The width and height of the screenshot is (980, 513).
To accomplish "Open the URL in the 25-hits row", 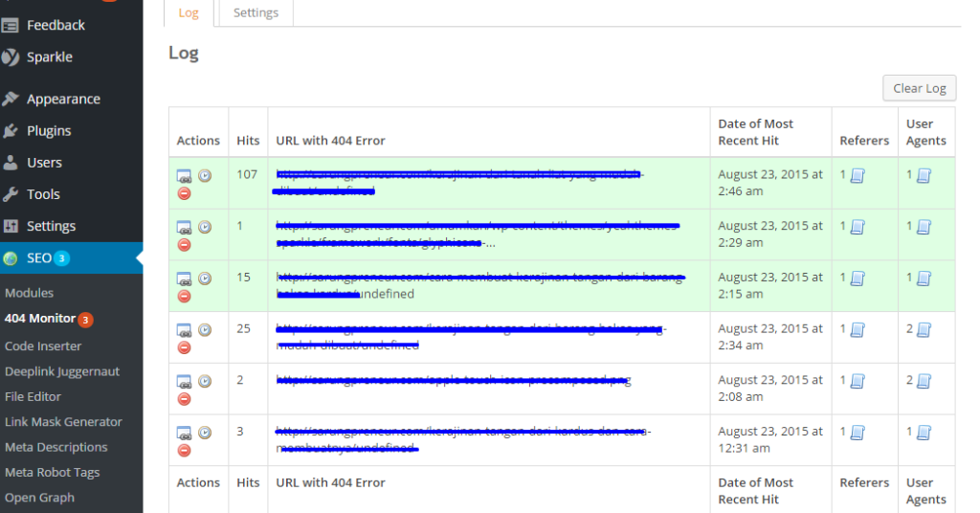I will [184, 330].
